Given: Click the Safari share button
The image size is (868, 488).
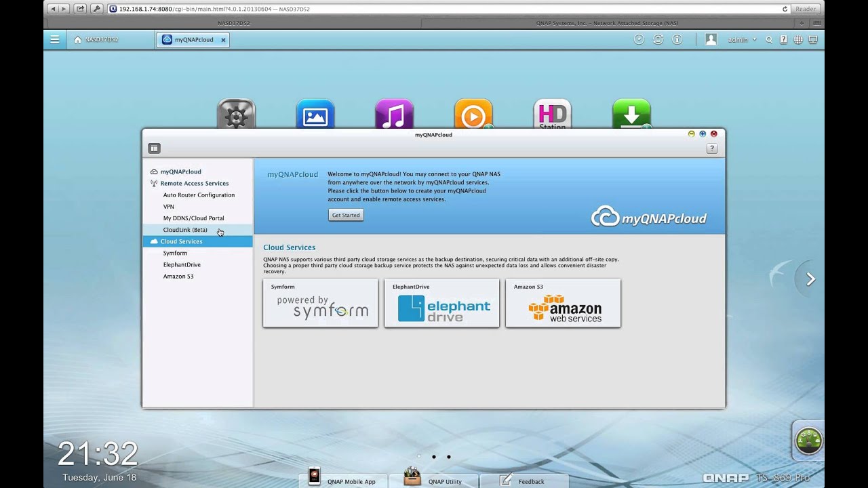Looking at the screenshot, I should 80,9.
